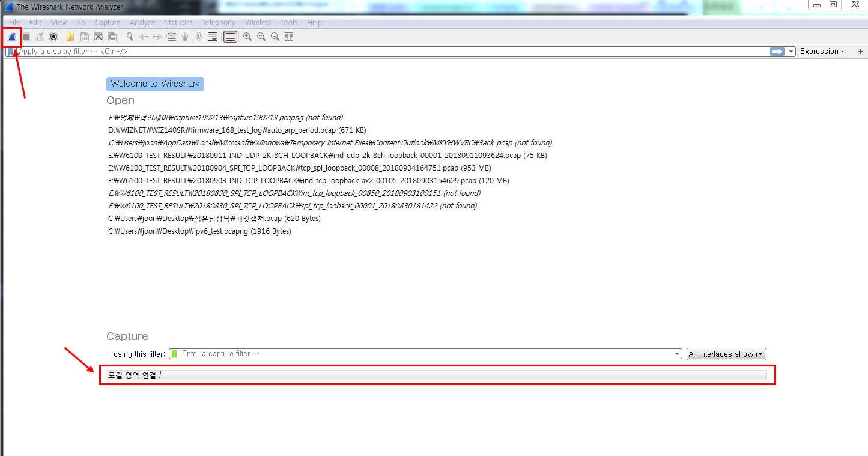Click the Welcome to Wireshark banner

pos(155,84)
